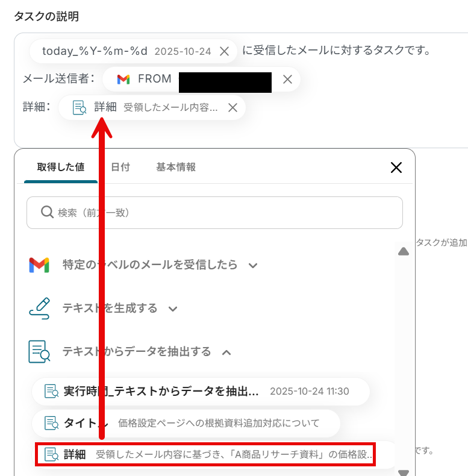468x476 pixels.
Task: Close the 取得した値 popup panel
Action: click(x=396, y=168)
